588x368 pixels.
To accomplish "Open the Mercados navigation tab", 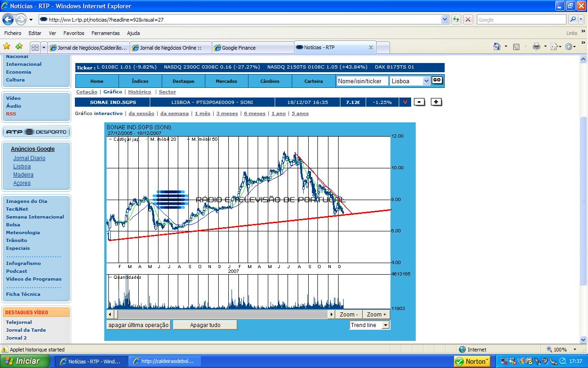I will 226,81.
